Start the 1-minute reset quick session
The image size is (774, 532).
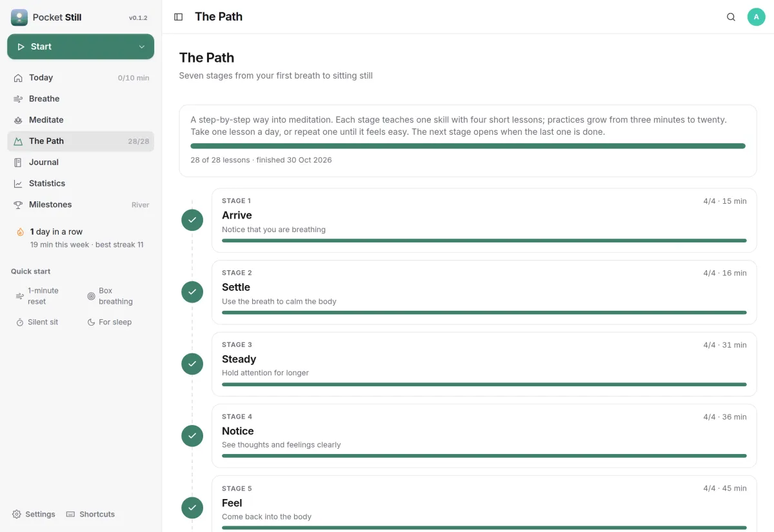(x=46, y=296)
